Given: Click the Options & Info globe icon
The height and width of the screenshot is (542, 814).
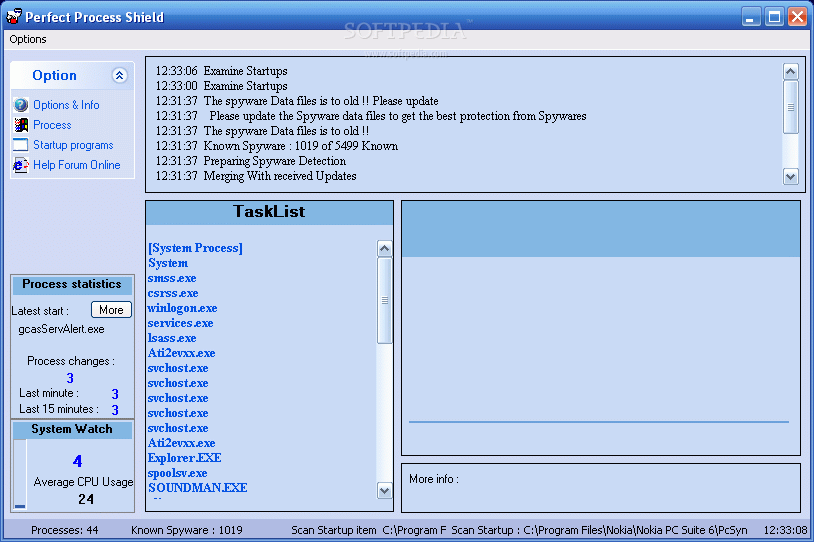Looking at the screenshot, I should [x=21, y=105].
